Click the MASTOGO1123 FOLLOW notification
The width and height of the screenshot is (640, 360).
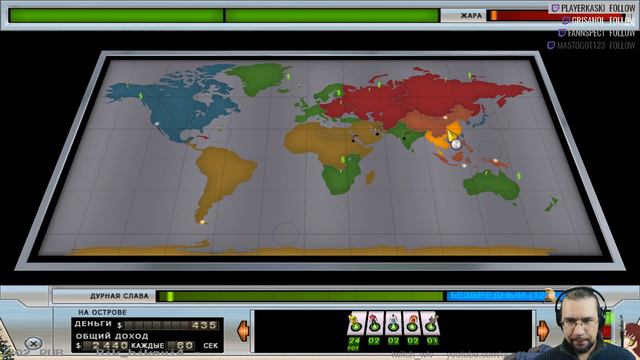(x=591, y=45)
